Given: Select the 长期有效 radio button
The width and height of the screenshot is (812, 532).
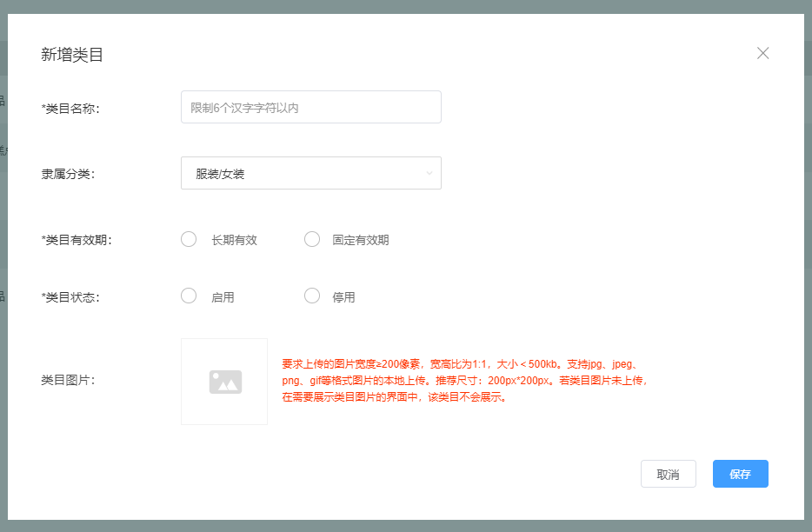Looking at the screenshot, I should (x=189, y=239).
